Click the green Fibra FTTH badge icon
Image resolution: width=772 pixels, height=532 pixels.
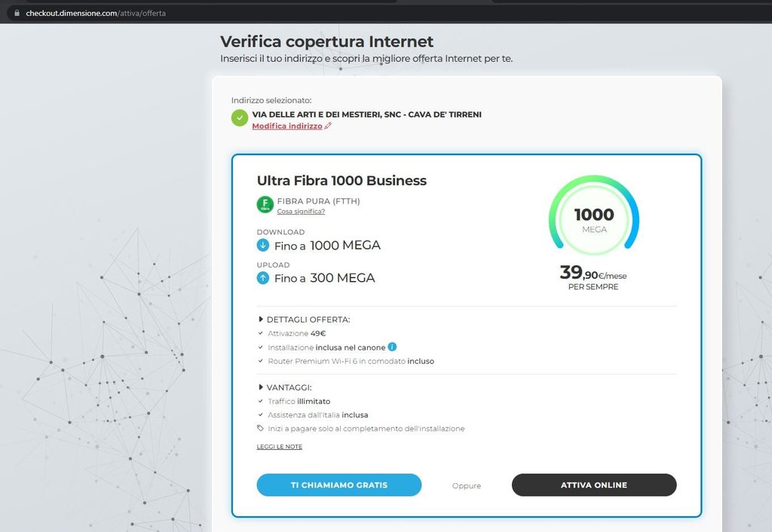pos(265,204)
